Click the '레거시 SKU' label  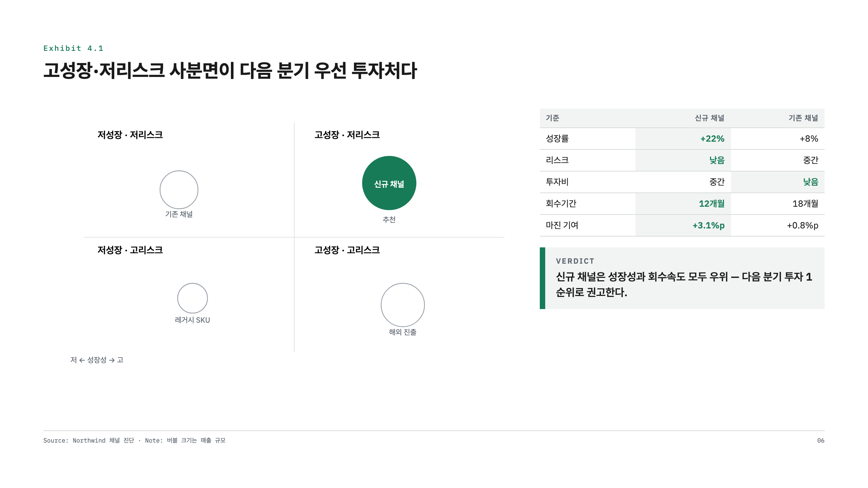tap(192, 320)
